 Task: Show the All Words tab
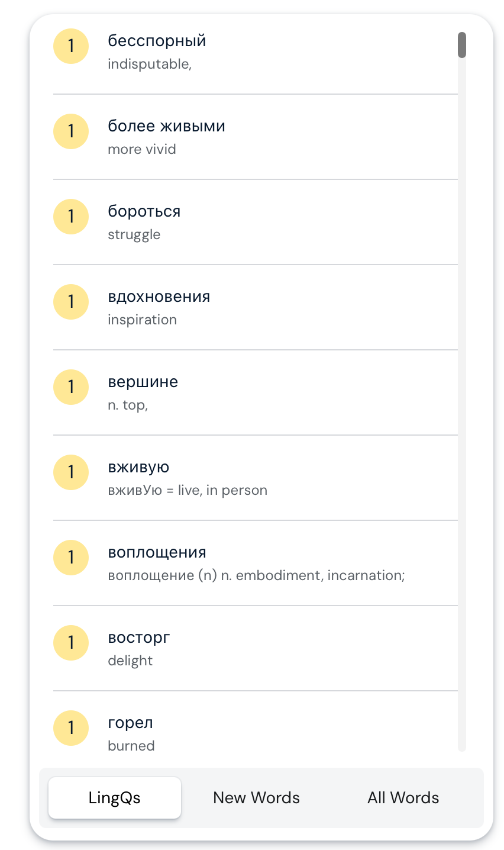tap(403, 798)
